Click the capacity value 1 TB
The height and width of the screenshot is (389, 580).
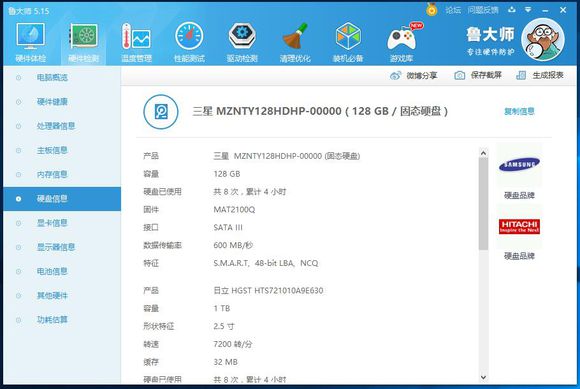[222, 308]
